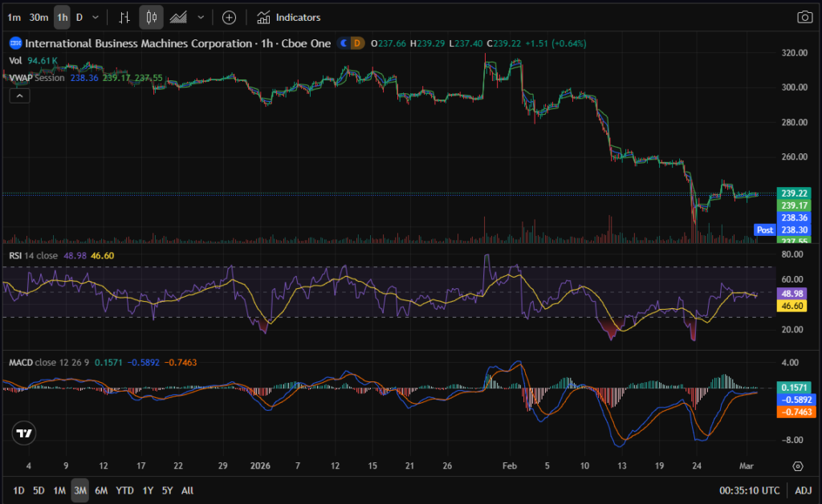Take a chart snapshot with camera icon
This screenshot has height=504, width=822.
pos(804,17)
